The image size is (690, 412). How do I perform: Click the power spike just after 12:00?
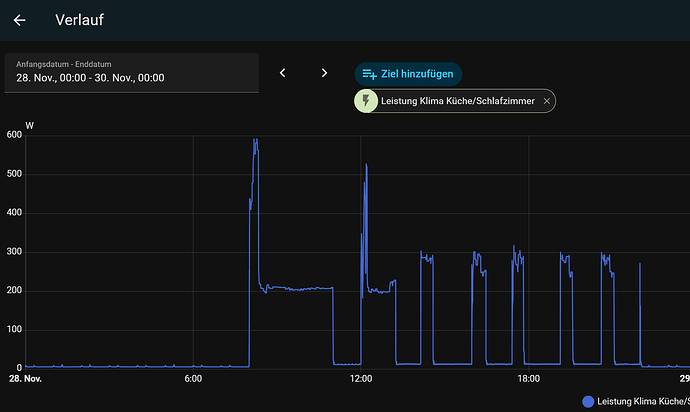pos(366,166)
